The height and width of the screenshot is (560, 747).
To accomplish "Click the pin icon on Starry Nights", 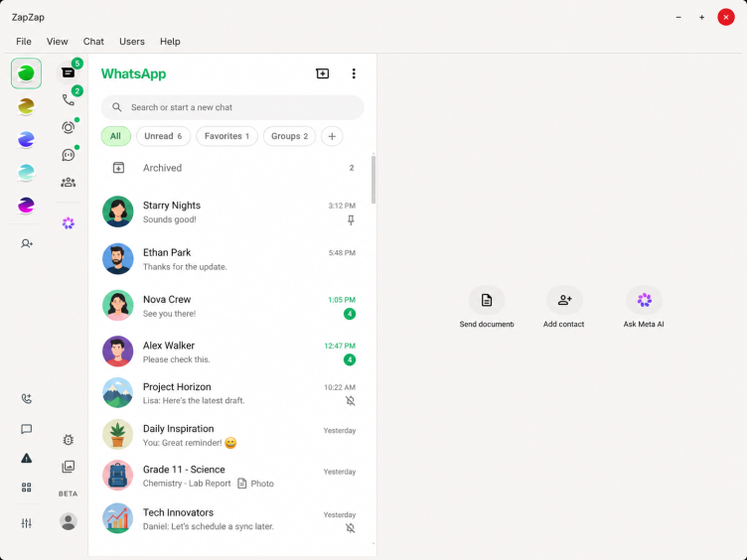I will click(351, 220).
